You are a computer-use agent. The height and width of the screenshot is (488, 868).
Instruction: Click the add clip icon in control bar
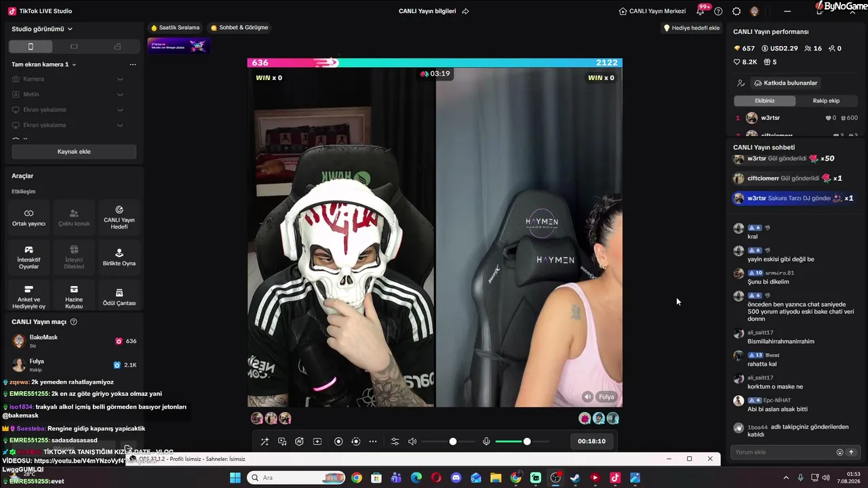[x=317, y=441]
